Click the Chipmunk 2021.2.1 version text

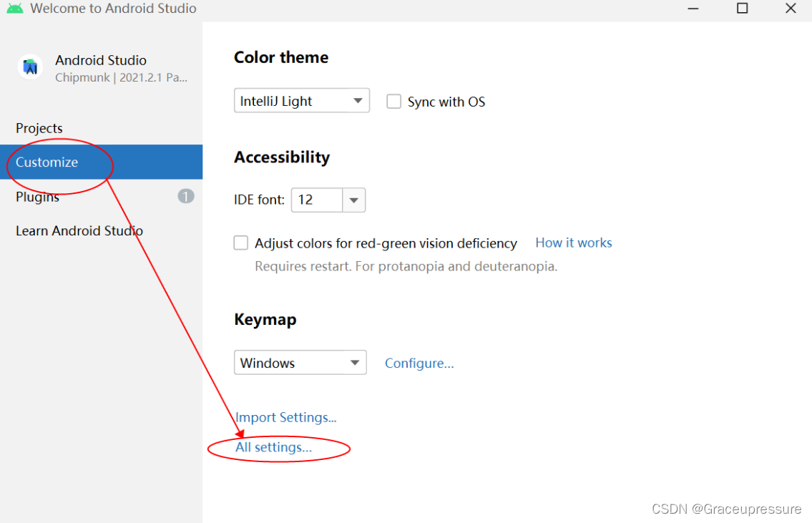point(121,78)
